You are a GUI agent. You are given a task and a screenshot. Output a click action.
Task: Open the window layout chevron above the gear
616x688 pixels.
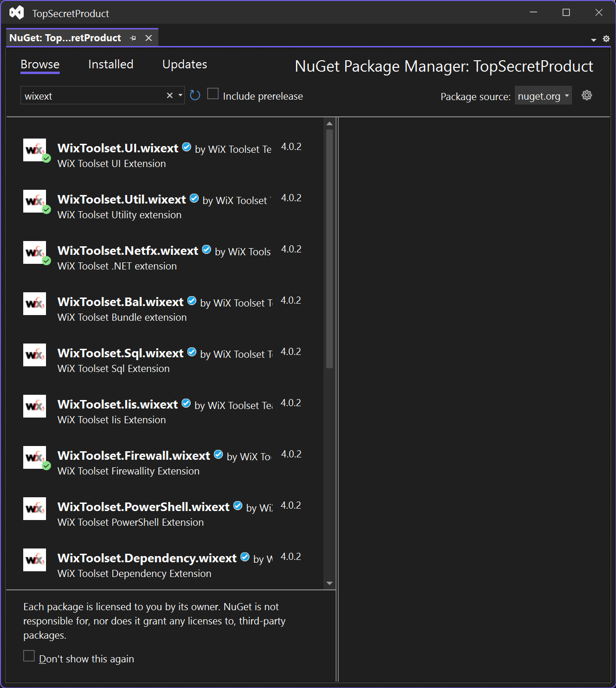[593, 40]
